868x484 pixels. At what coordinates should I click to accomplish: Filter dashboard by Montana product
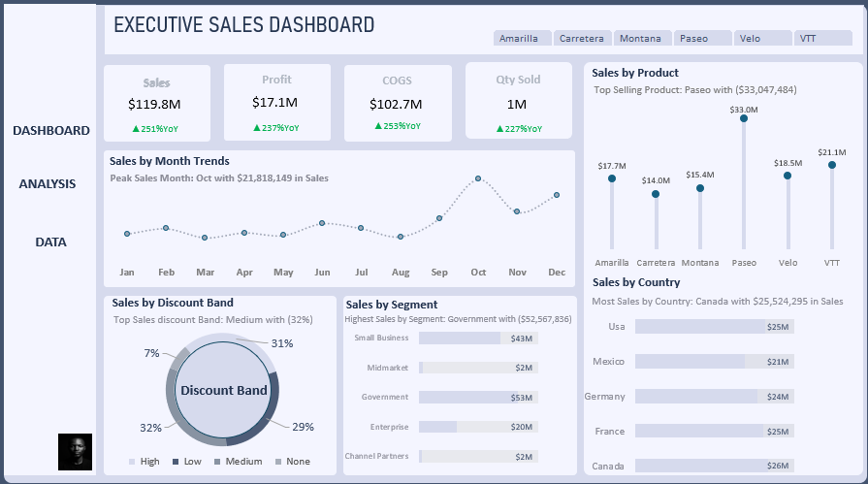(642, 38)
